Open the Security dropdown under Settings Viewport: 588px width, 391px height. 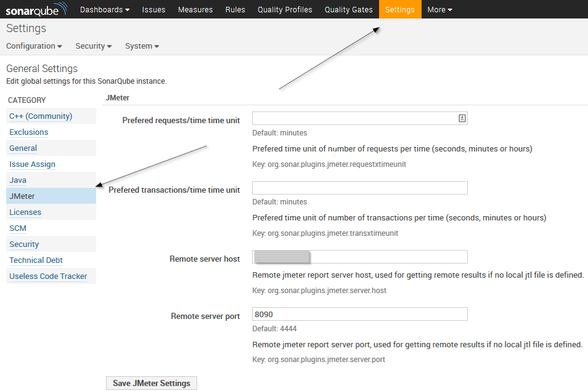tap(93, 46)
